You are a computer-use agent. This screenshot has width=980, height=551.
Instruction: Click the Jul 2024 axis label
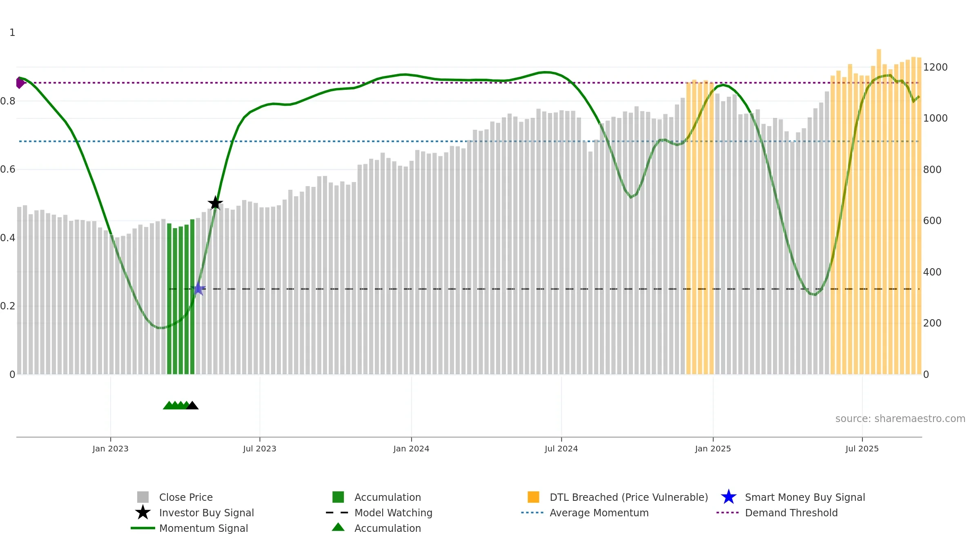(561, 449)
